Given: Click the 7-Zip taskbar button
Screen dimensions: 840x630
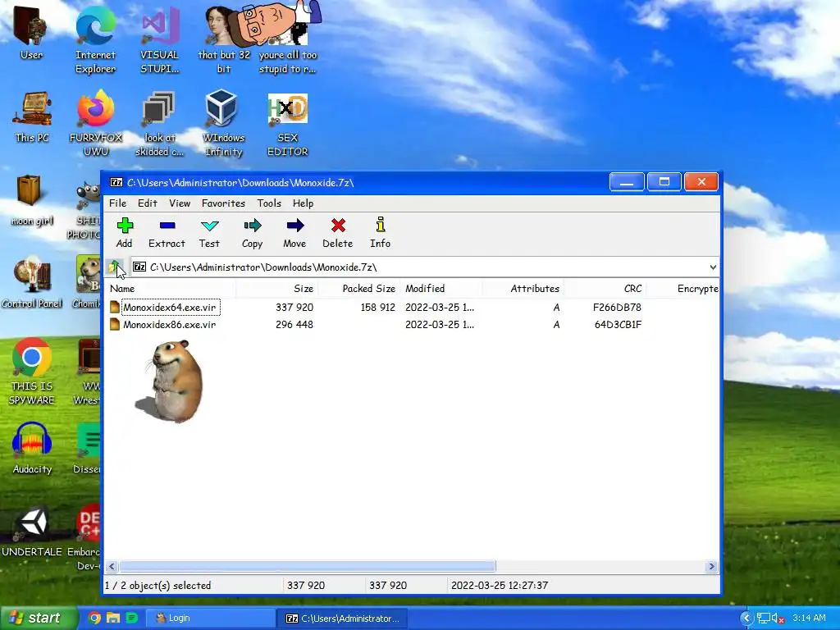Looking at the screenshot, I should [x=342, y=619].
